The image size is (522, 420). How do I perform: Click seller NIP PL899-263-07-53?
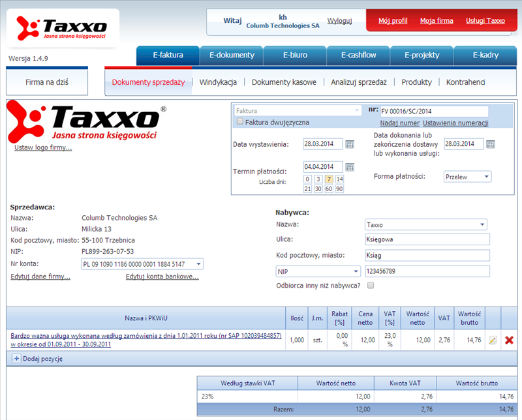coord(108,251)
